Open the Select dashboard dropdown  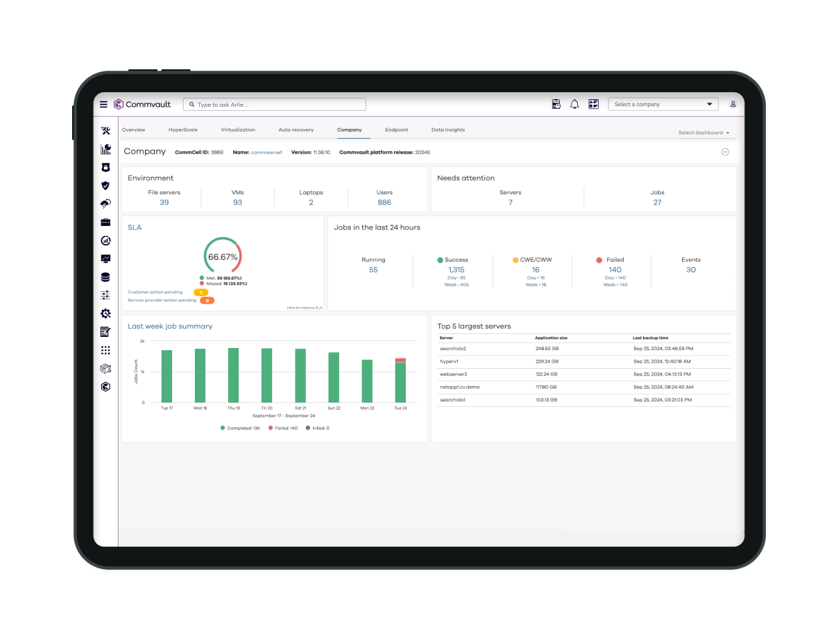(703, 132)
